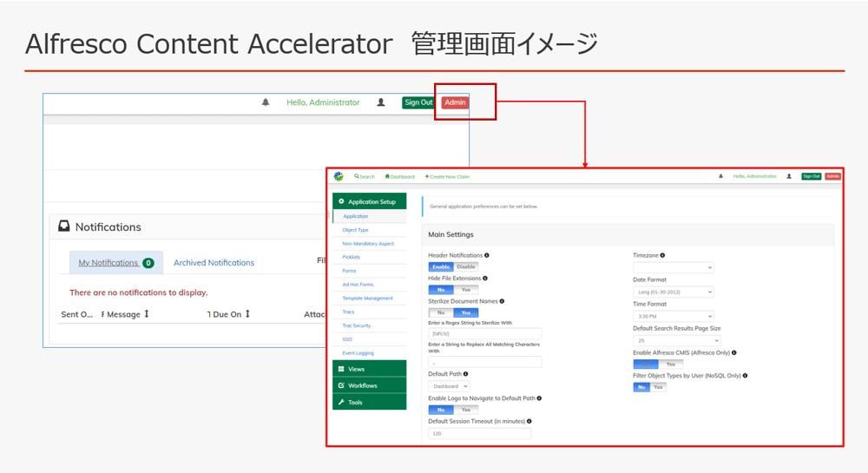Click the info icon next to Timezone
868x473 pixels.
coord(662,255)
